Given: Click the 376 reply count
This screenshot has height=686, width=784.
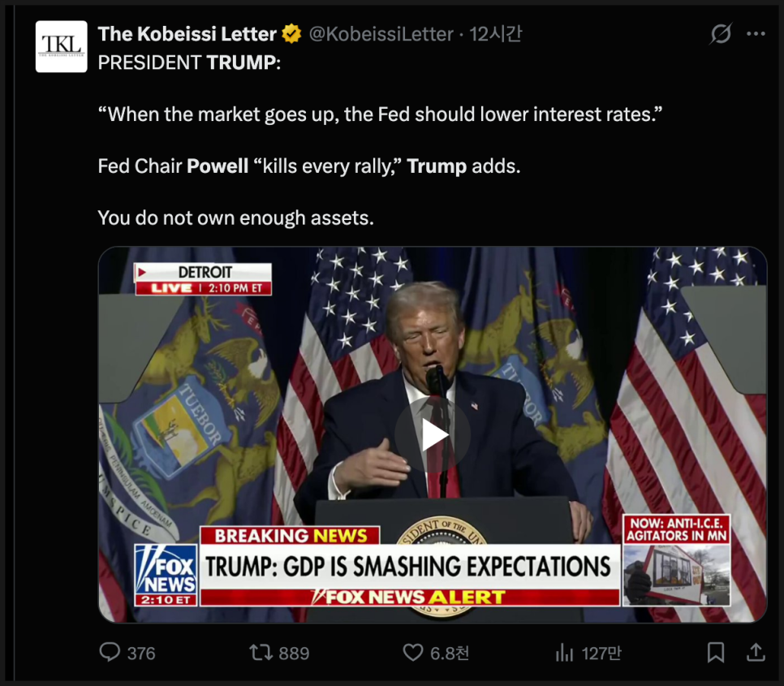Looking at the screenshot, I should point(141,653).
